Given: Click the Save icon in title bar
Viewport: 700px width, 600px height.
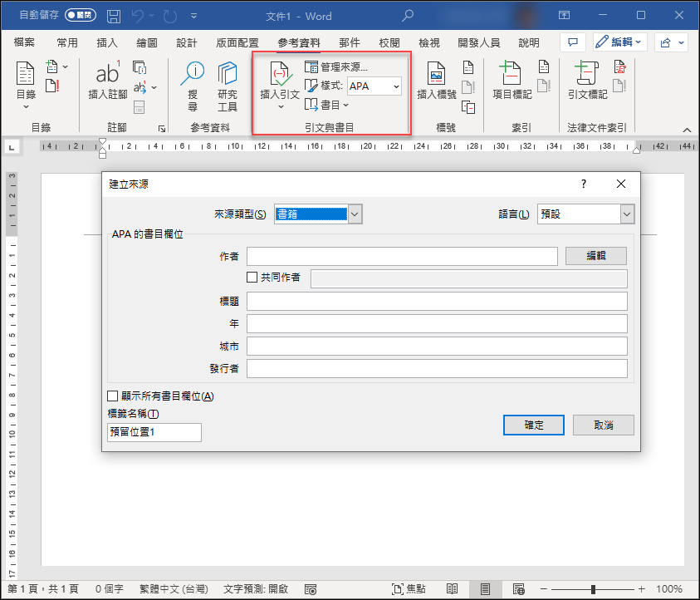Looking at the screenshot, I should 114,16.
